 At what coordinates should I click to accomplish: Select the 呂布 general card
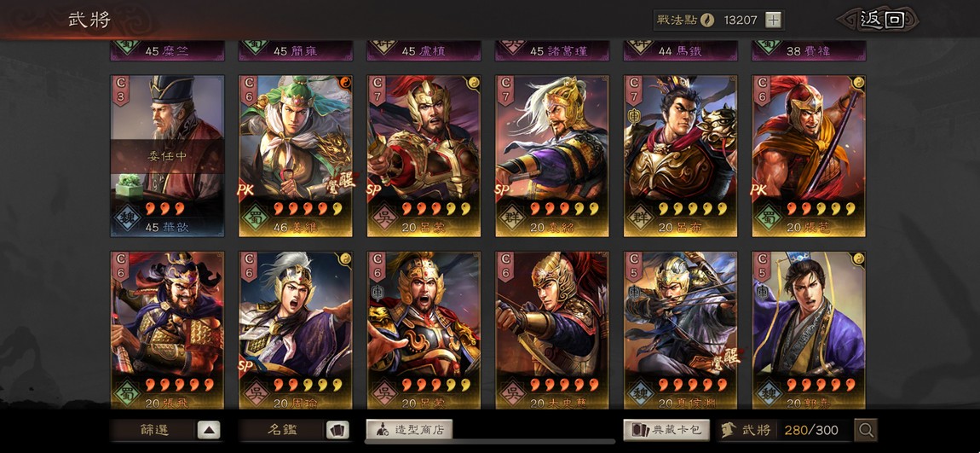click(x=680, y=156)
